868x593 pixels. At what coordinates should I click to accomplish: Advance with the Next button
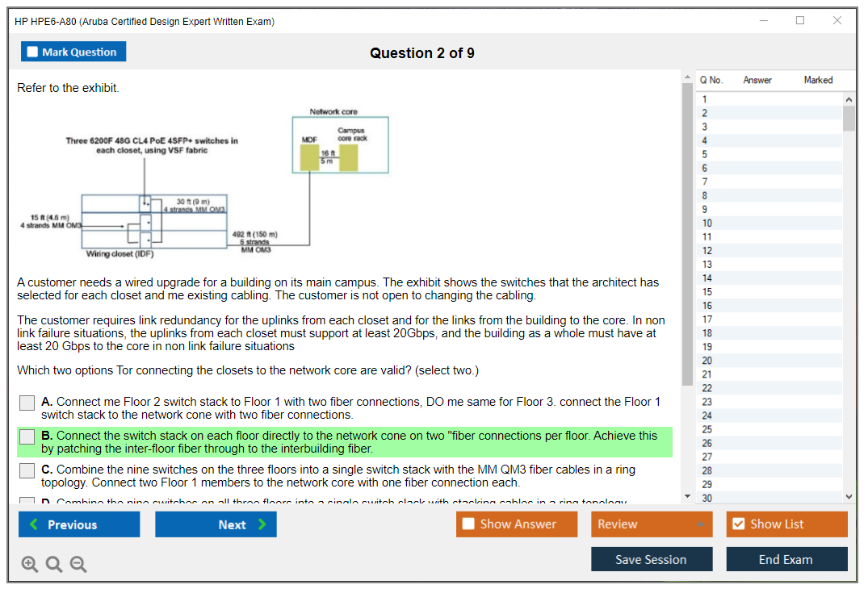(x=216, y=524)
